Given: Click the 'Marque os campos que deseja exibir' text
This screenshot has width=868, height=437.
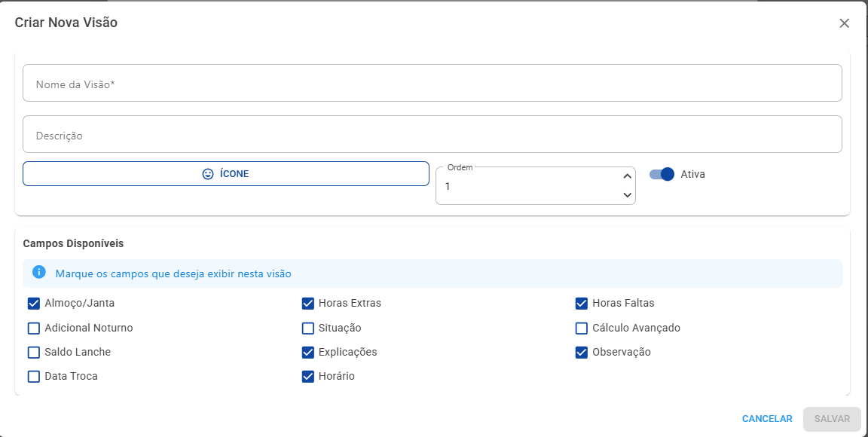Looking at the screenshot, I should click(x=173, y=274).
